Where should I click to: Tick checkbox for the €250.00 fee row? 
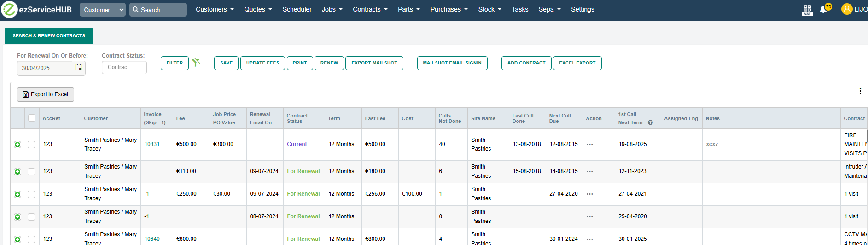point(31,194)
